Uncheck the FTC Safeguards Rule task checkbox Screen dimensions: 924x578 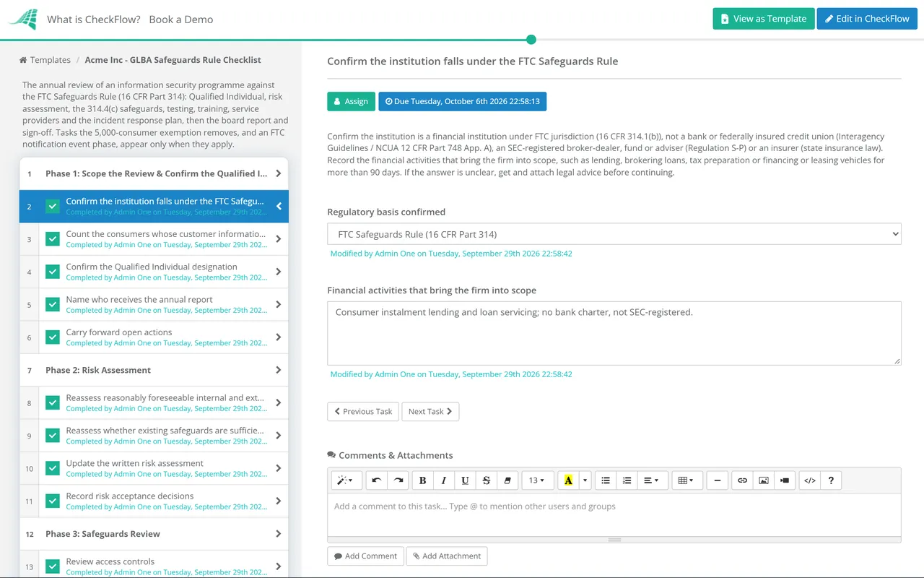click(53, 207)
